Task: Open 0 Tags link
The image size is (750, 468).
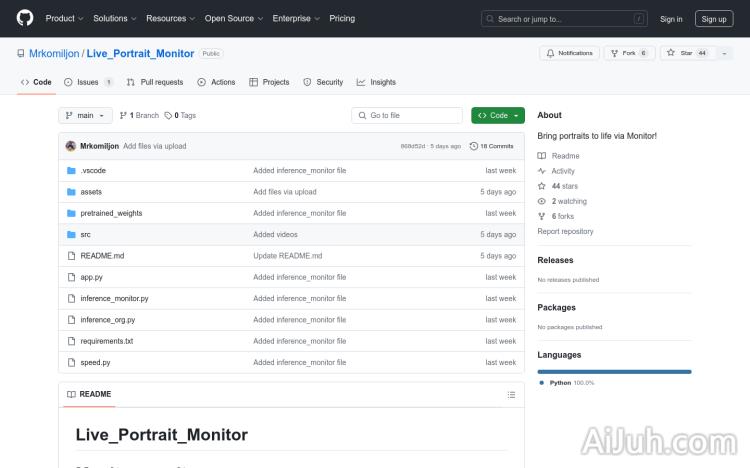Action: [180, 116]
